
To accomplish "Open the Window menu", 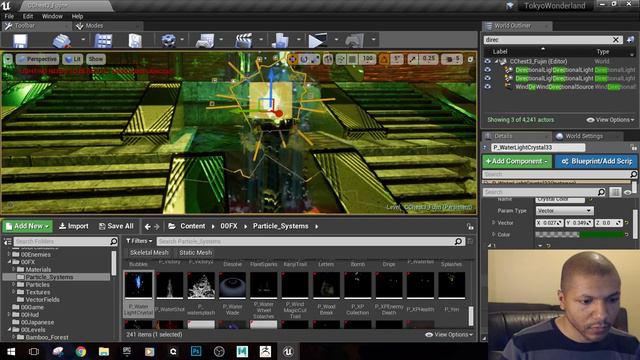I will pos(52,16).
